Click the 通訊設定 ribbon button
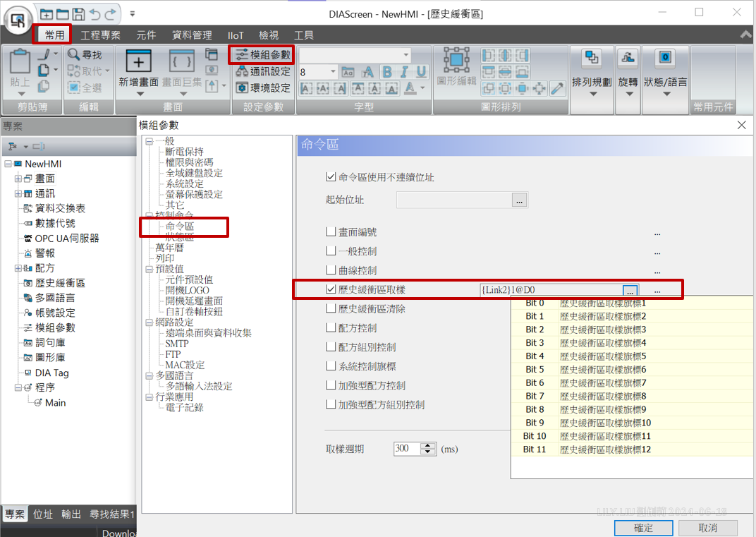 (262, 71)
